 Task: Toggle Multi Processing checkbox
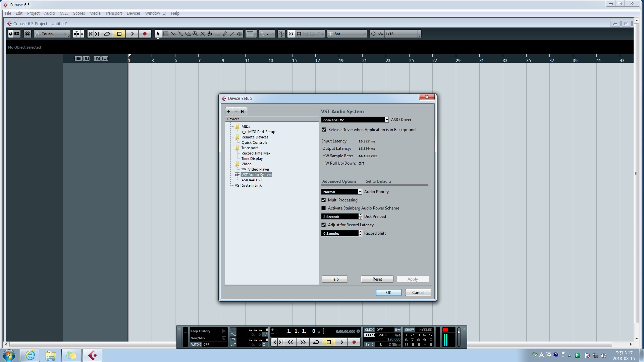click(324, 200)
